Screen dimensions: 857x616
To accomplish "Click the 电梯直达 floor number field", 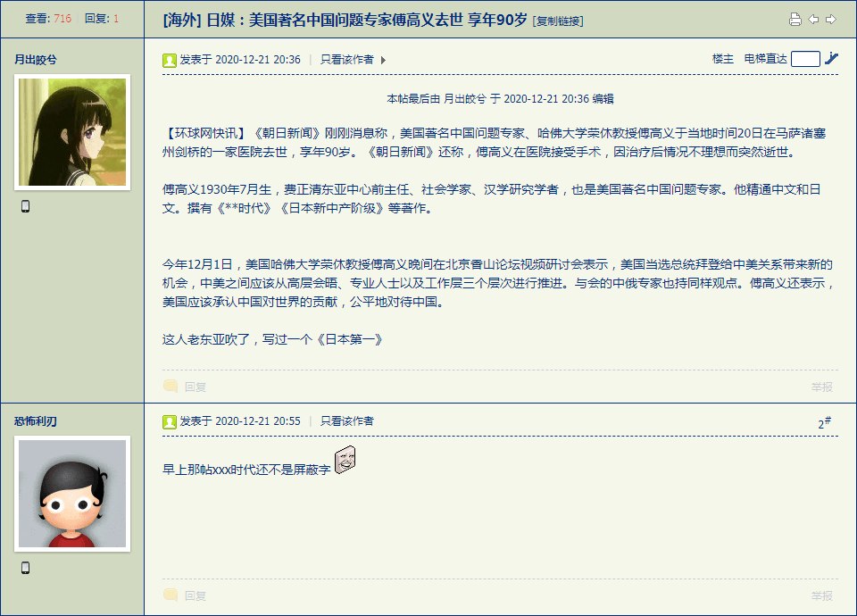I will tap(805, 59).
